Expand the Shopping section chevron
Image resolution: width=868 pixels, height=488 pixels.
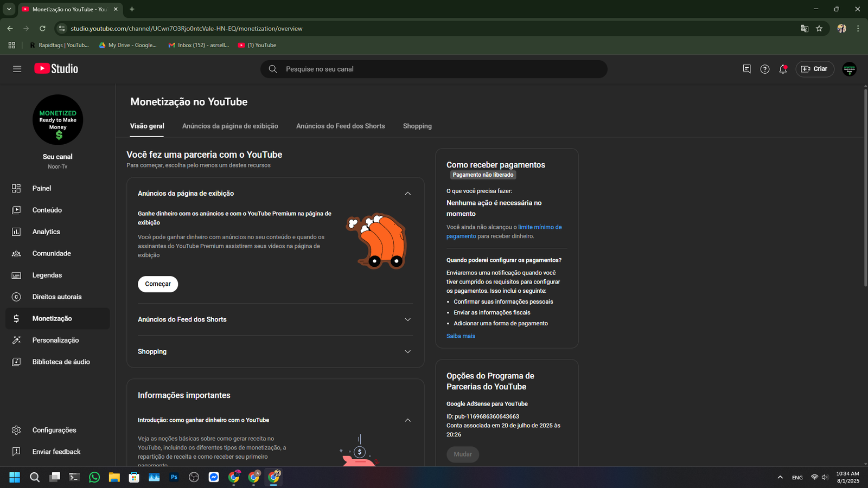coord(407,351)
